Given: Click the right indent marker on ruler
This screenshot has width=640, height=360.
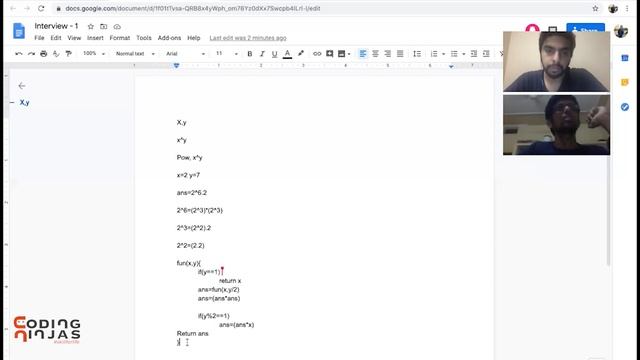Looking at the screenshot, I should 451,66.
